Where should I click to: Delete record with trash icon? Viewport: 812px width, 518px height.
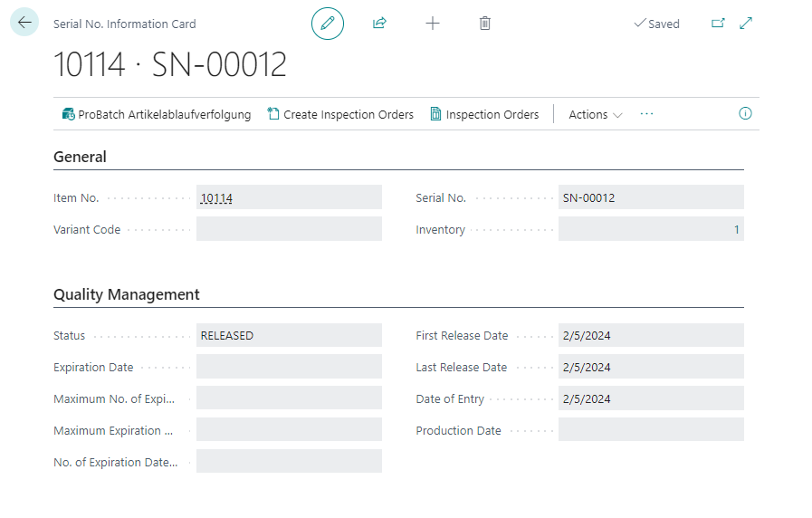click(x=484, y=24)
